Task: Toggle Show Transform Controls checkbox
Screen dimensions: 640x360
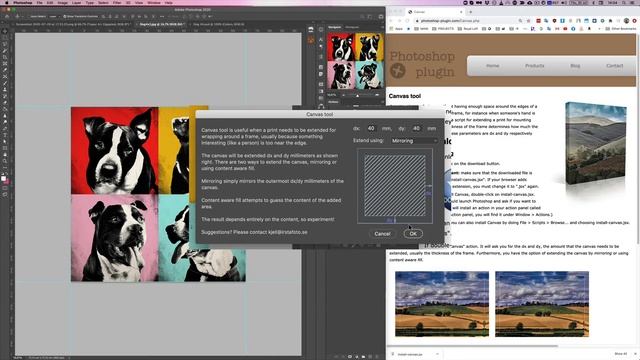Action: [x=65, y=16]
